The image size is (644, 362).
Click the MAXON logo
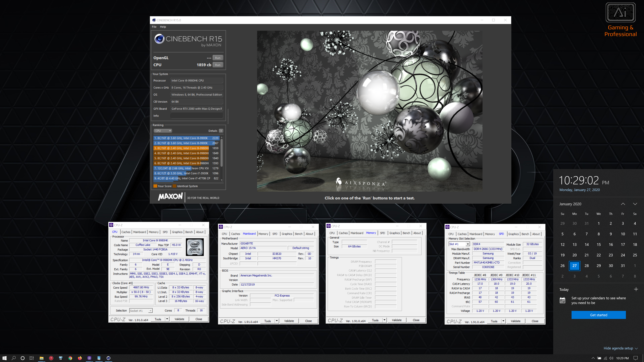click(x=170, y=197)
